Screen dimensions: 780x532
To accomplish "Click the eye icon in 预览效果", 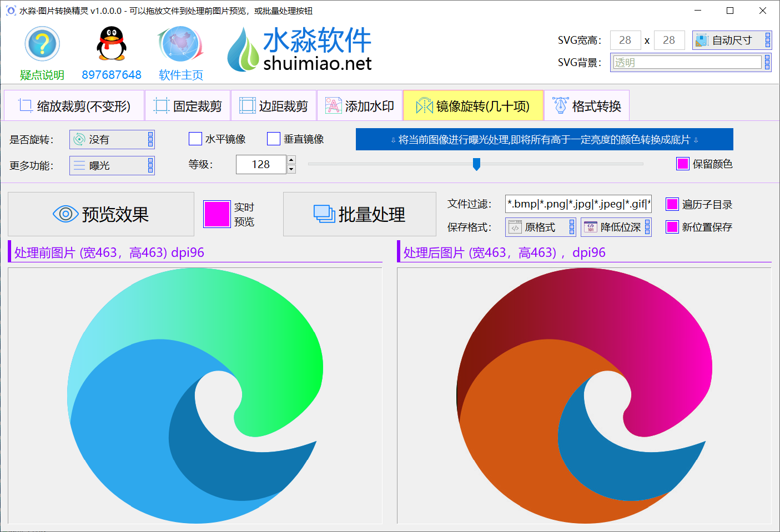I will tap(66, 214).
